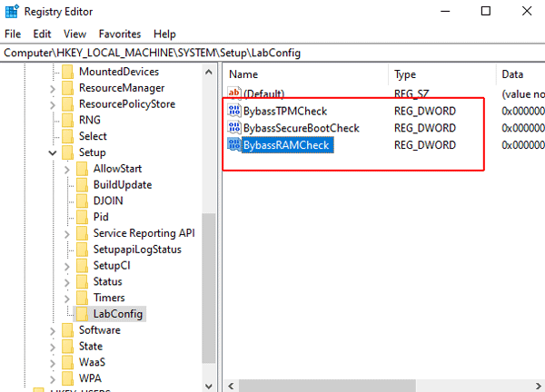Maximize the Registry Editor window
The image size is (545, 392).
click(x=486, y=12)
